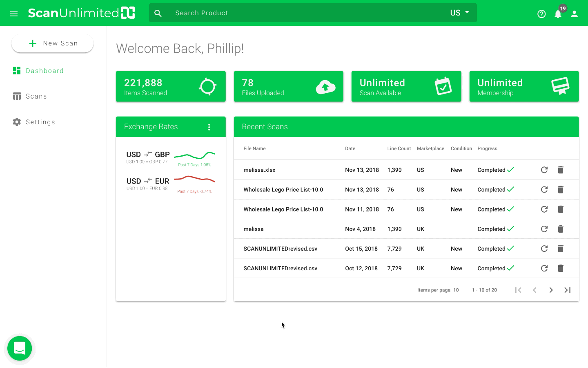Select Dashboard in the sidebar
Image resolution: width=588 pixels, height=368 pixels.
tap(44, 71)
